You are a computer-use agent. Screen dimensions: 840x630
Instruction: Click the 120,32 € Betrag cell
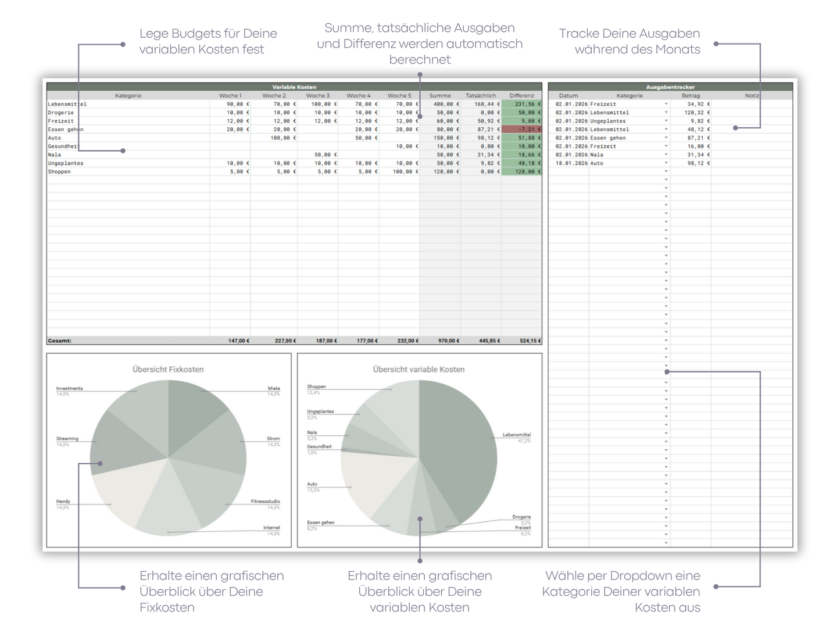coord(691,113)
